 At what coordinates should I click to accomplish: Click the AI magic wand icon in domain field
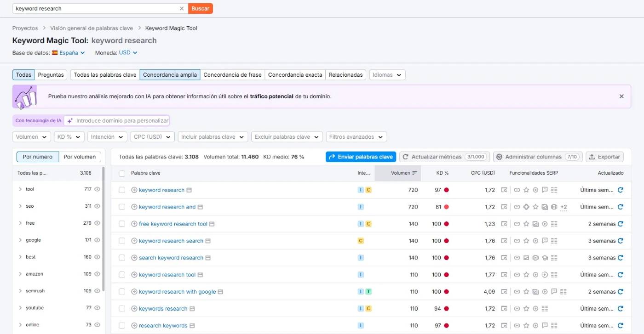pyautogui.click(x=70, y=120)
